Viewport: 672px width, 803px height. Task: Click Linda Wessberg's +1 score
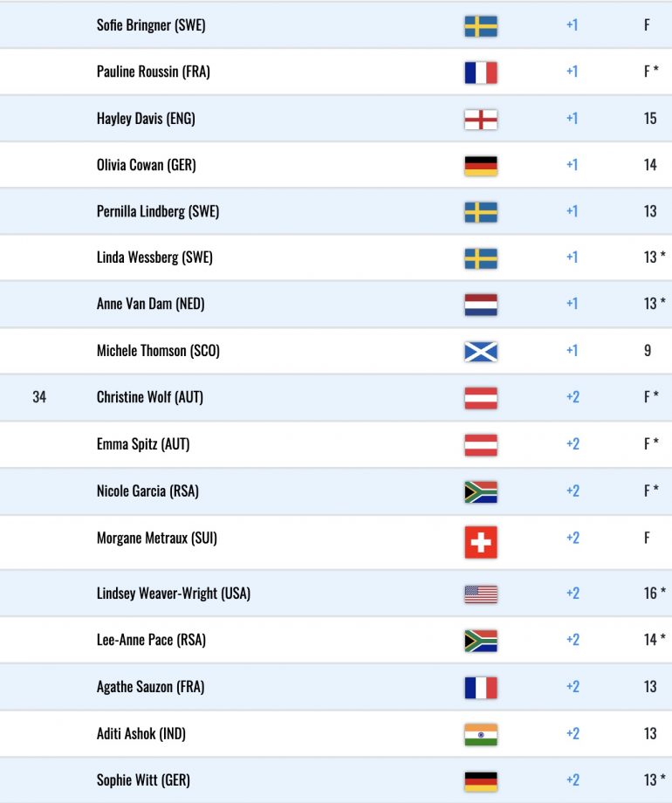[573, 257]
